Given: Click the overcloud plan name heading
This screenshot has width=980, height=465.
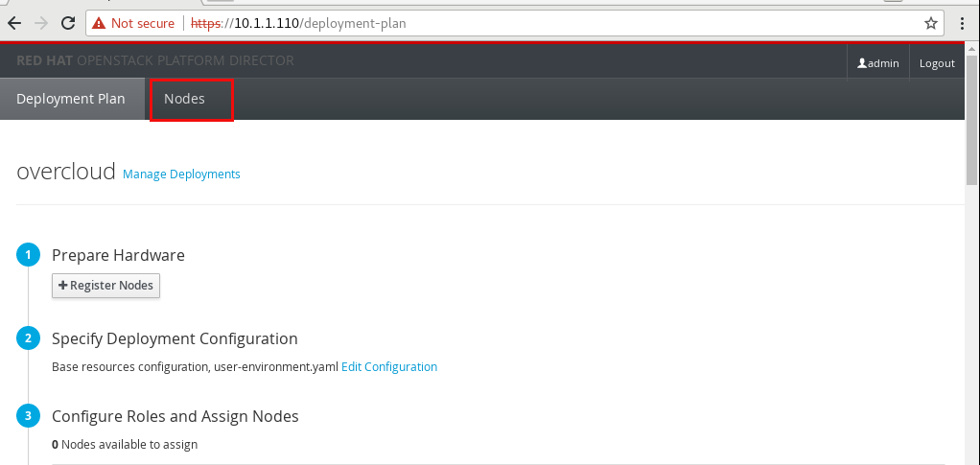Looking at the screenshot, I should tap(66, 171).
